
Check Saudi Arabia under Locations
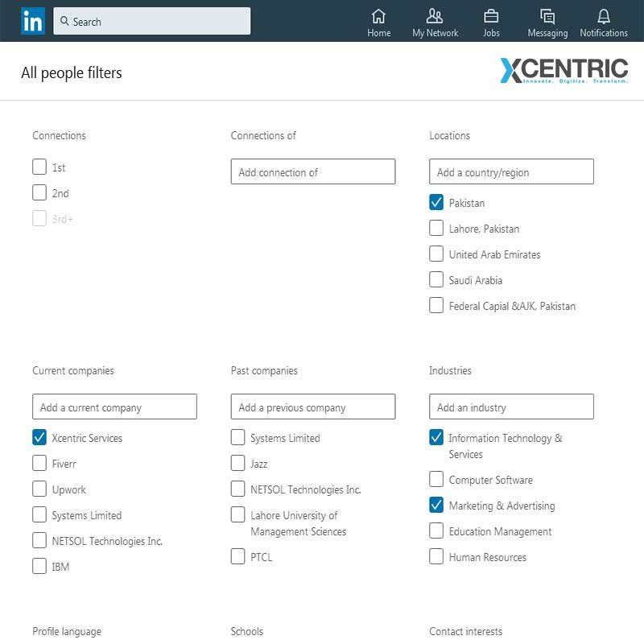tap(436, 279)
